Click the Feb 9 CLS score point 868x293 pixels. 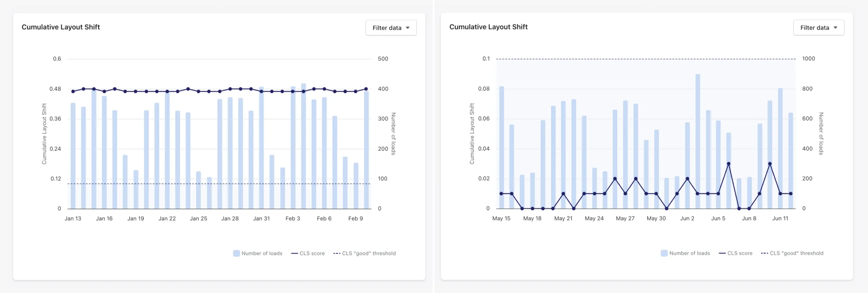356,91
